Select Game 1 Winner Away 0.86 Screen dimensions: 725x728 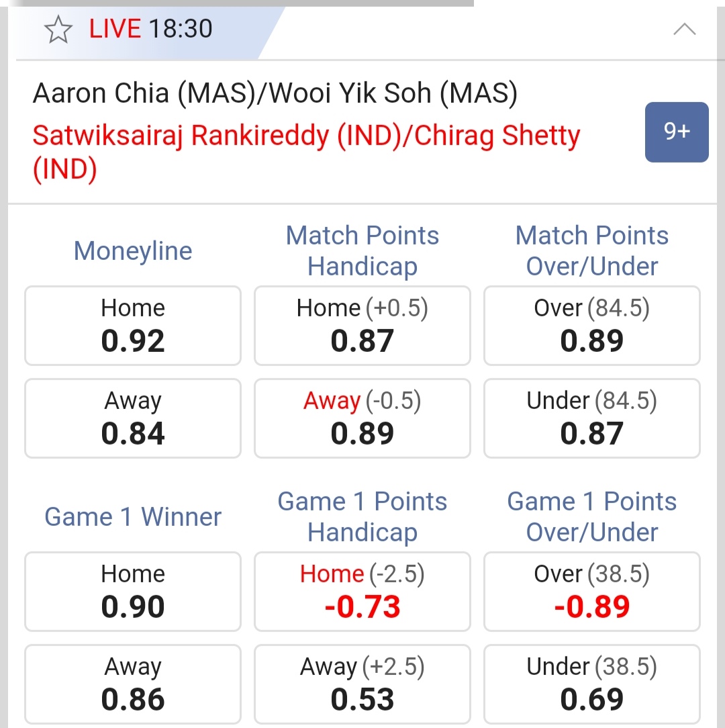[x=133, y=684]
